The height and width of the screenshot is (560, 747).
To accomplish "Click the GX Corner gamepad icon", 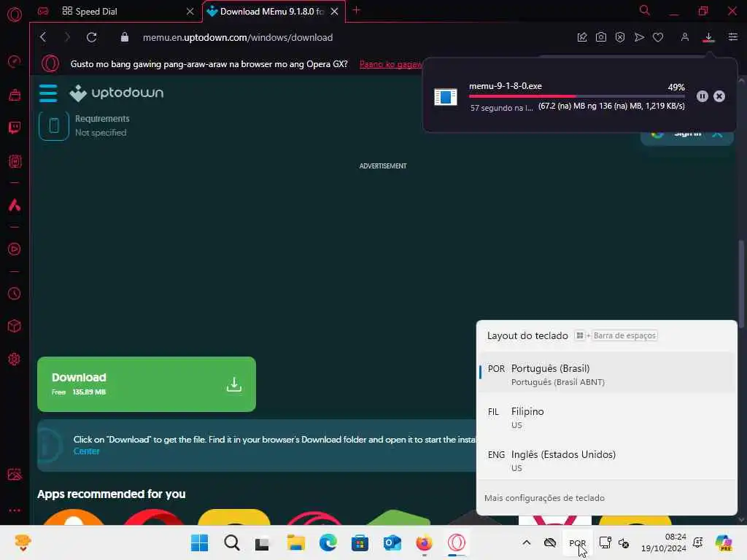I will (x=43, y=11).
